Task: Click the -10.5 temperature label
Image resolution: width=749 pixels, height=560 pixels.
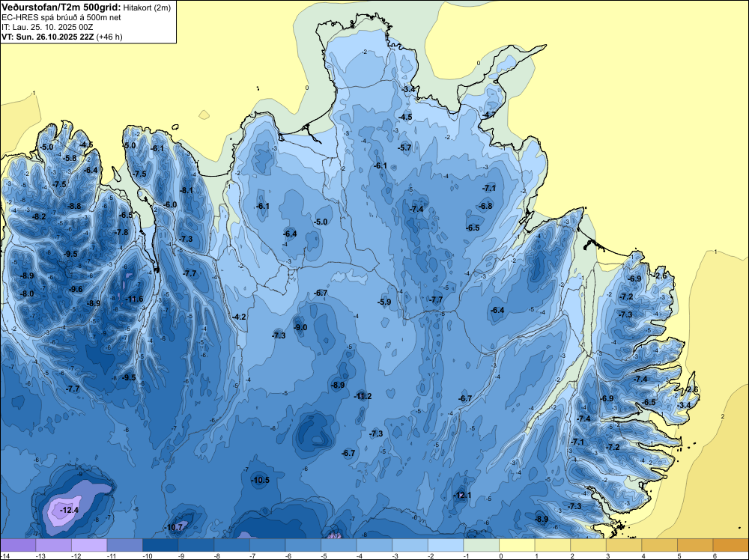Action: (261, 481)
